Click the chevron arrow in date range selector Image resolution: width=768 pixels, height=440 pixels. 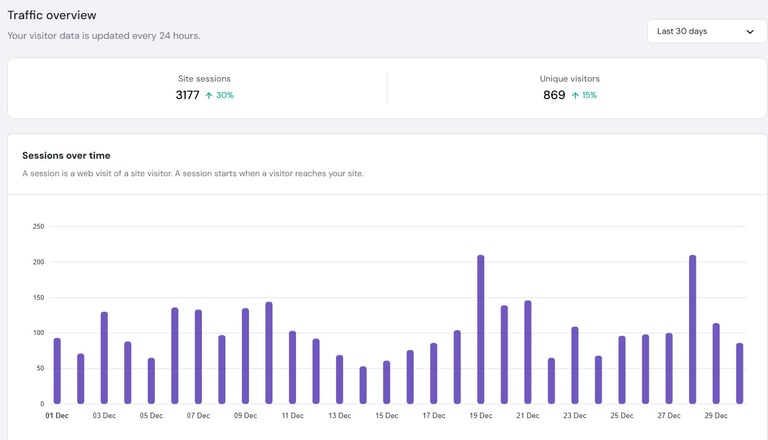750,32
